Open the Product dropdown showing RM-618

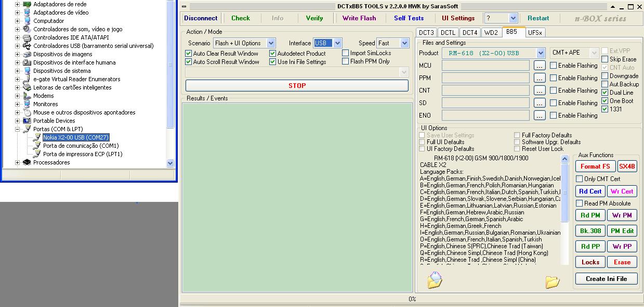pyautogui.click(x=541, y=53)
